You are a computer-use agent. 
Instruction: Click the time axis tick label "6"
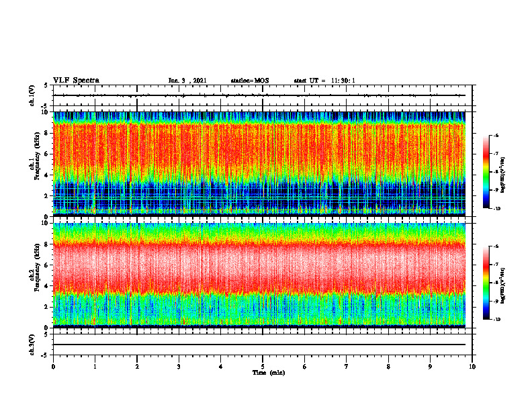(x=305, y=367)
